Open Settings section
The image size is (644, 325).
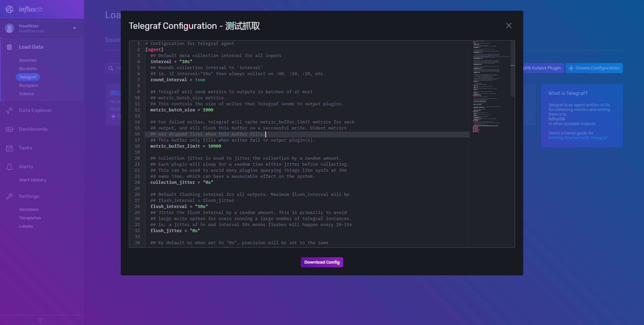pyautogui.click(x=29, y=196)
